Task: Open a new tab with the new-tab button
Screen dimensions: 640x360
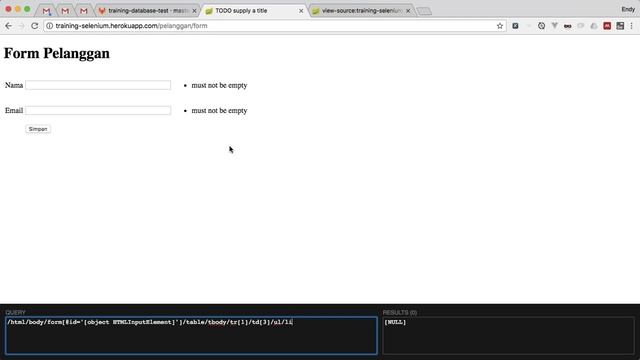Action: click(x=424, y=11)
